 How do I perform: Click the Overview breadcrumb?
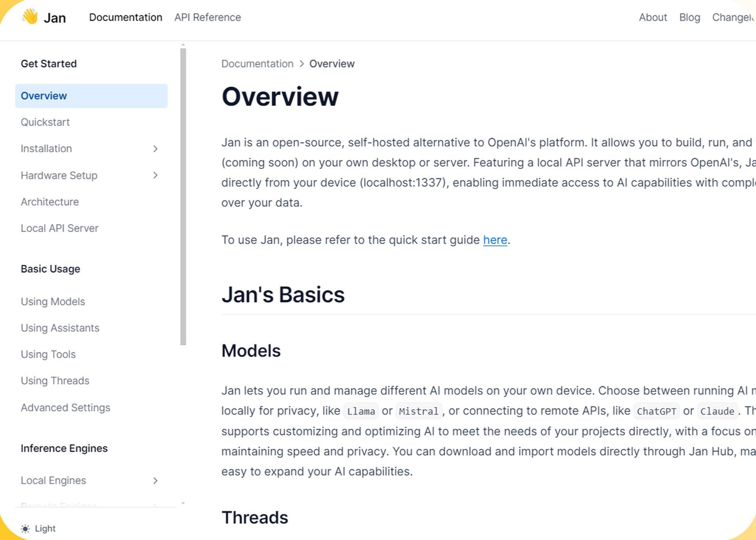(x=332, y=64)
